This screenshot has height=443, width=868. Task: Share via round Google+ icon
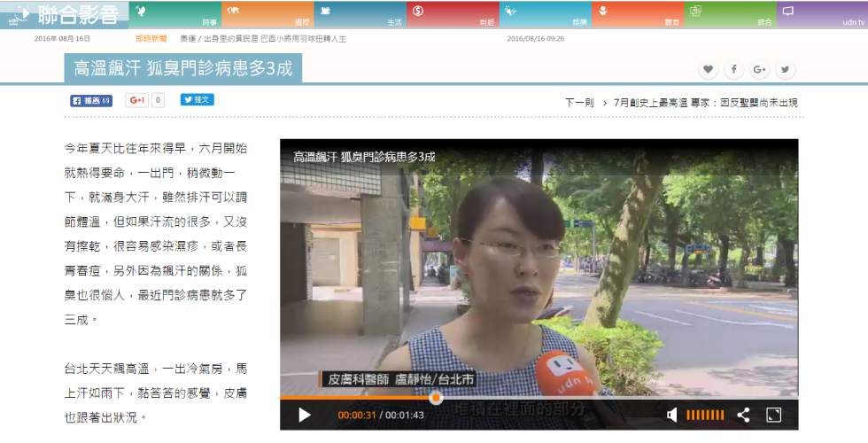[760, 70]
